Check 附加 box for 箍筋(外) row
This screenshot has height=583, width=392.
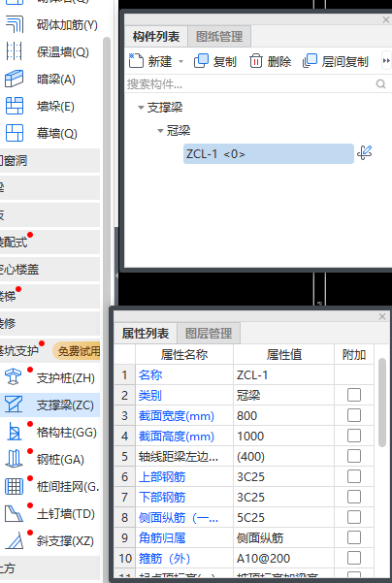[x=354, y=558]
